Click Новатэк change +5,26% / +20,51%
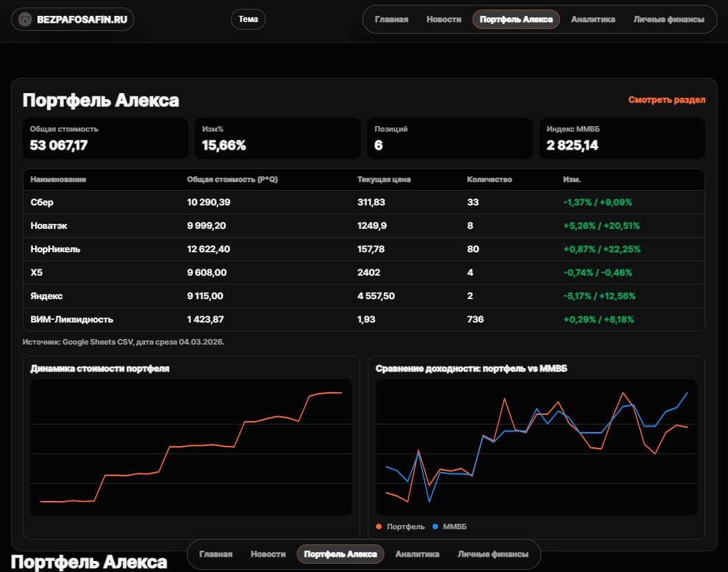The height and width of the screenshot is (572, 728). click(601, 226)
